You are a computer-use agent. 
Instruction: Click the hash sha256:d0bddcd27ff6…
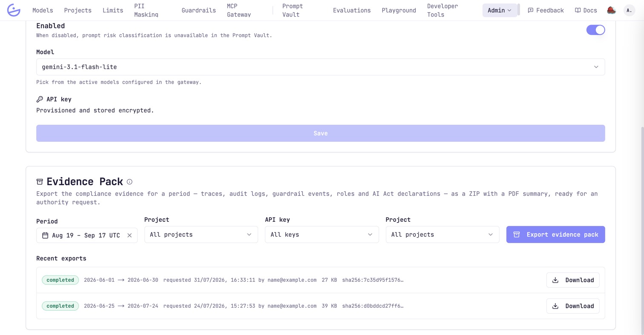coord(373,306)
